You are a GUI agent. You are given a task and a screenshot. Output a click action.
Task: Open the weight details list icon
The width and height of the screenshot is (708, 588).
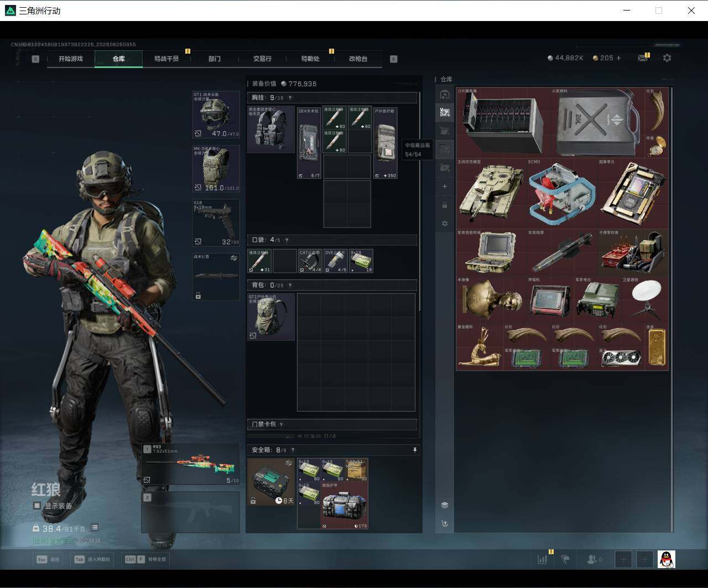point(95,528)
